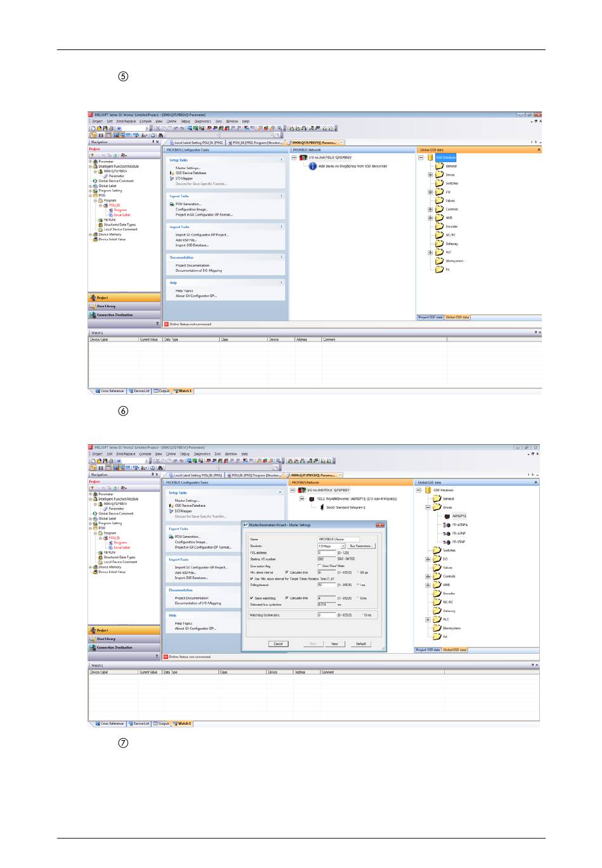
Task: Open Diagnostics menu in upper window
Action: click(x=203, y=121)
